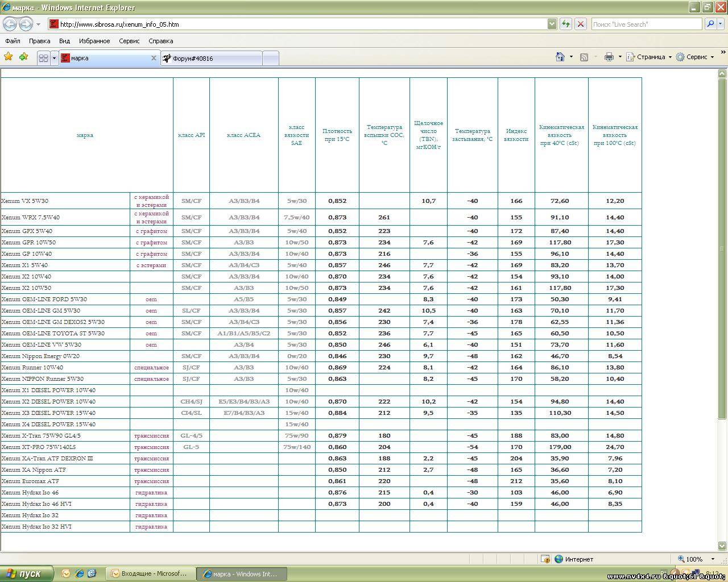Click the Интернет security zone indicator

click(x=574, y=559)
